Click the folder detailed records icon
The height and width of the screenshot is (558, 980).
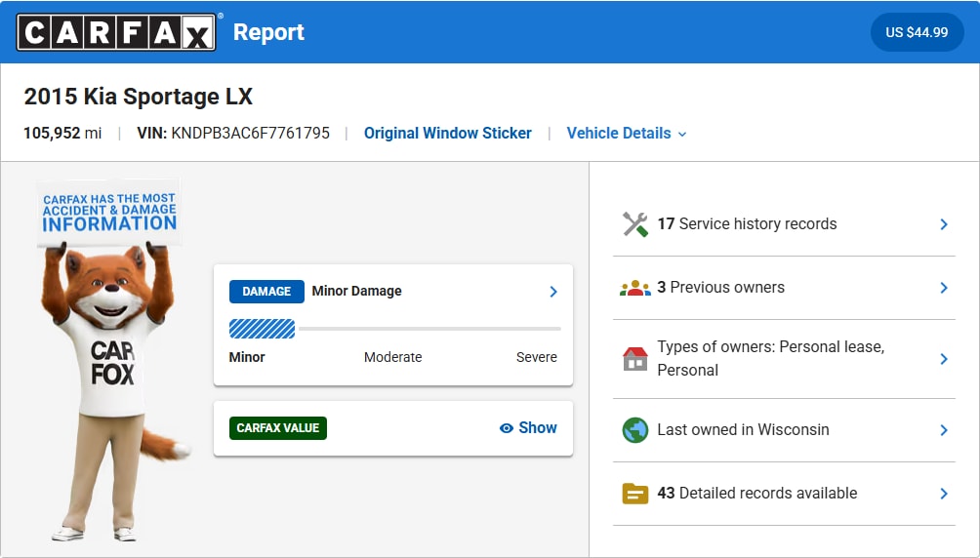click(635, 494)
